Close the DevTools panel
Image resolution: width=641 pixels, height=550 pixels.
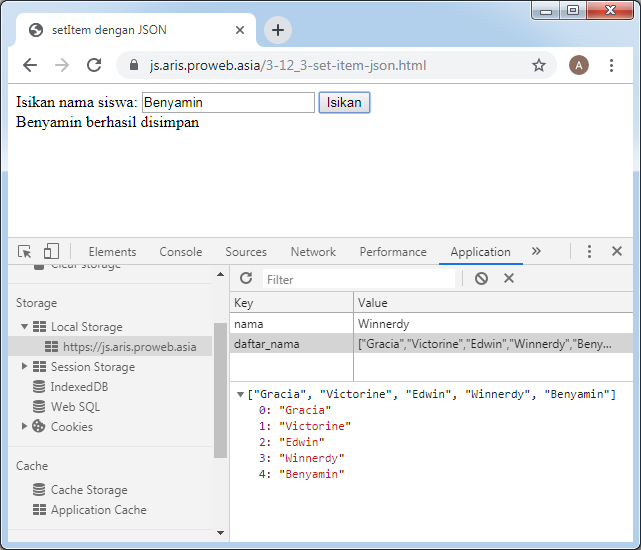[x=616, y=251]
